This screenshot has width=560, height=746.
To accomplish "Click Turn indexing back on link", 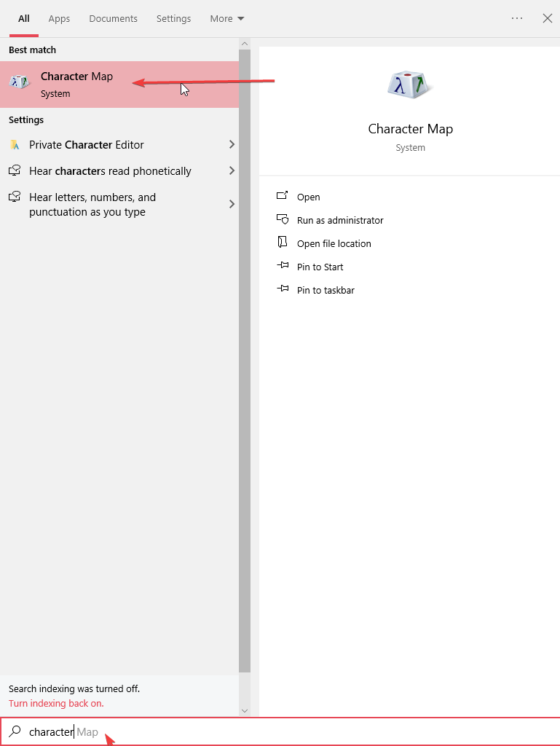I will (56, 703).
